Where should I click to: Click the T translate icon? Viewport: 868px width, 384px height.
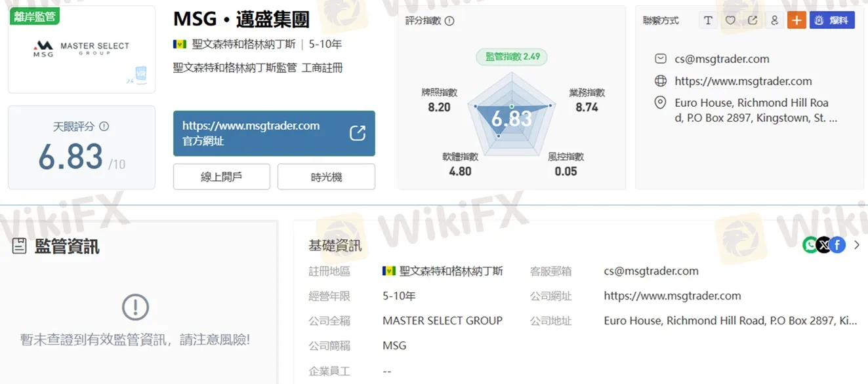707,20
